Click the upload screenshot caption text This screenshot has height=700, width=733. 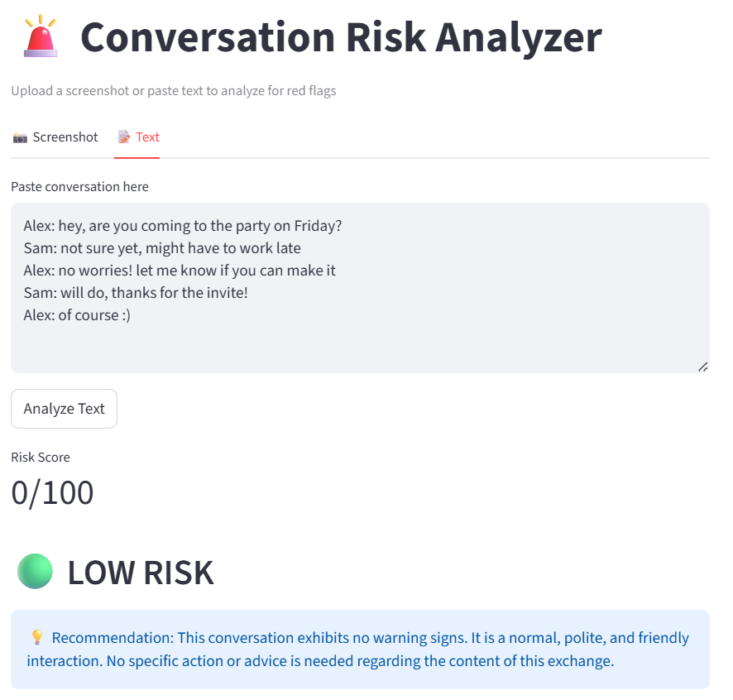point(174,91)
